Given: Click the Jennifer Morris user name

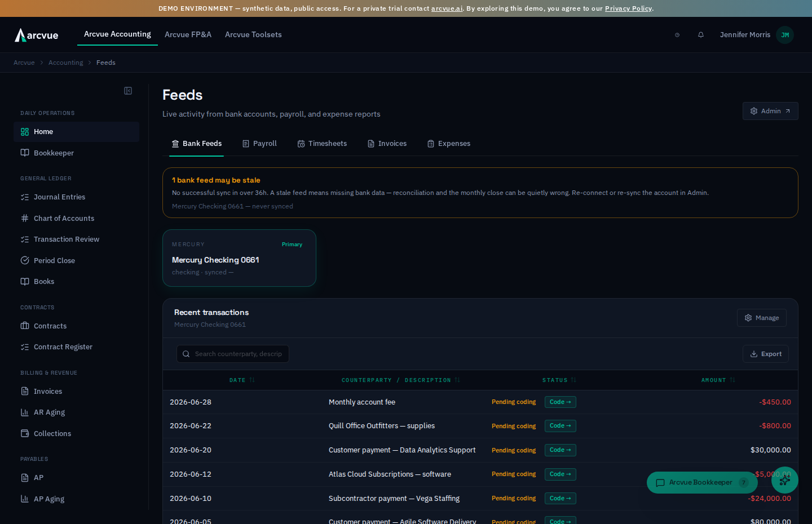Looking at the screenshot, I should (745, 35).
